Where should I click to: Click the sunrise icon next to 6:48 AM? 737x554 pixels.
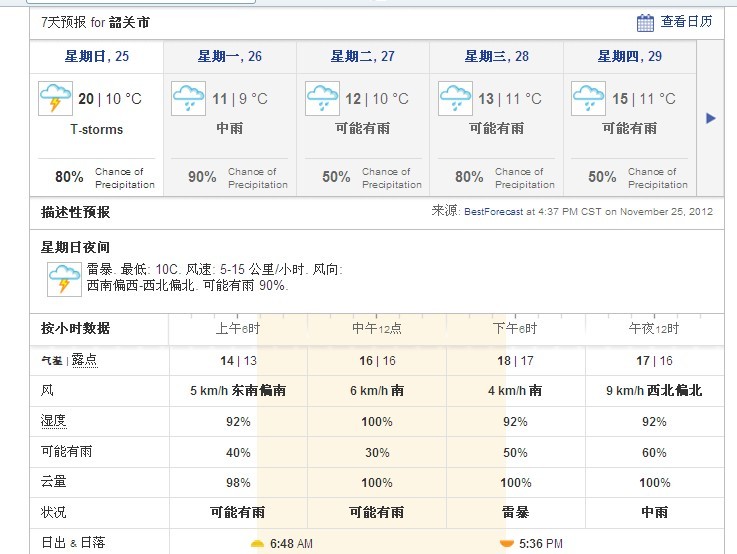coord(257,543)
